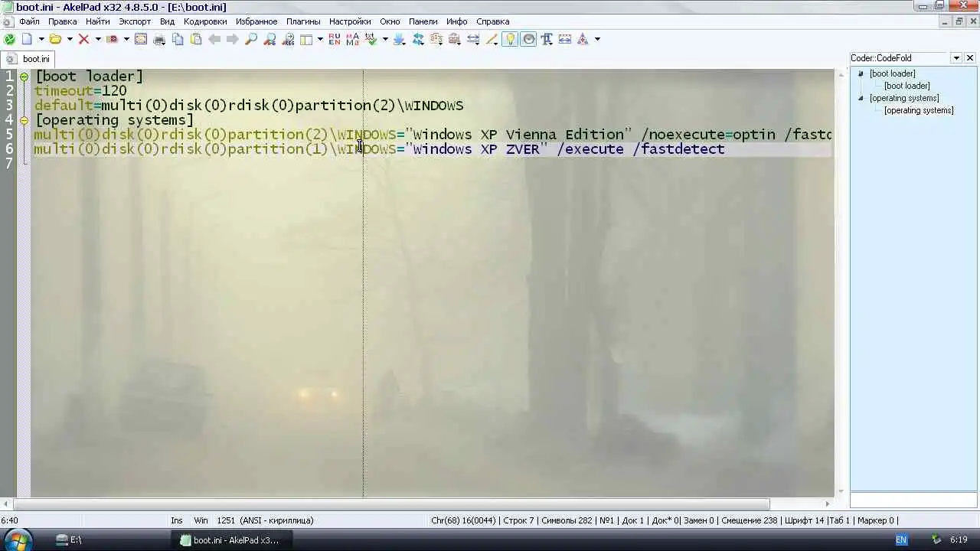Viewport: 980px width, 551px height.
Task: Toggle the round gray button beside the bulb
Action: [x=528, y=39]
